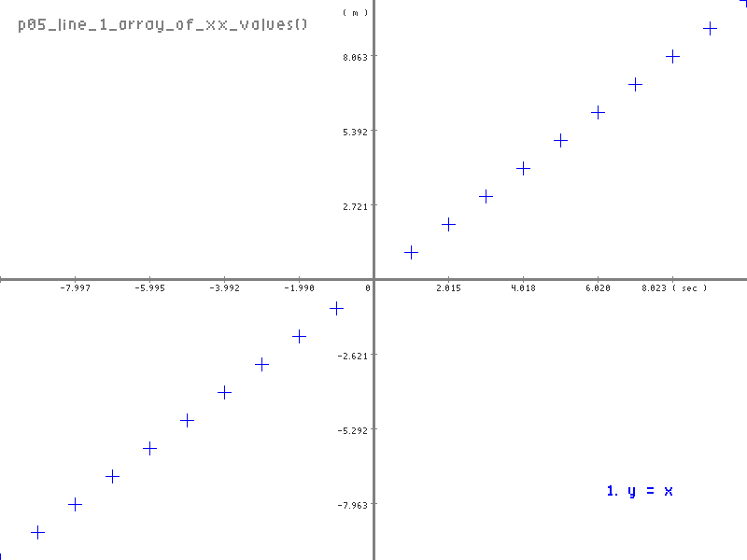
Task: Click x-axis tick label -1.990
Action: coord(299,288)
